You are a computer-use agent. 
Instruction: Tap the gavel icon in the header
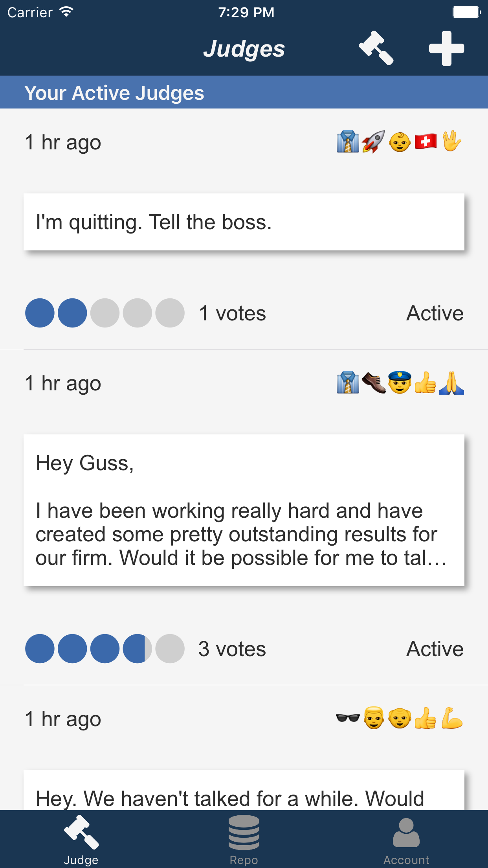point(376,48)
